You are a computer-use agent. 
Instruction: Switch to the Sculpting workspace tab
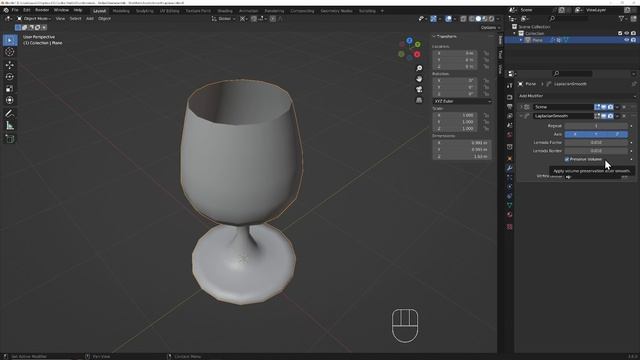point(144,11)
